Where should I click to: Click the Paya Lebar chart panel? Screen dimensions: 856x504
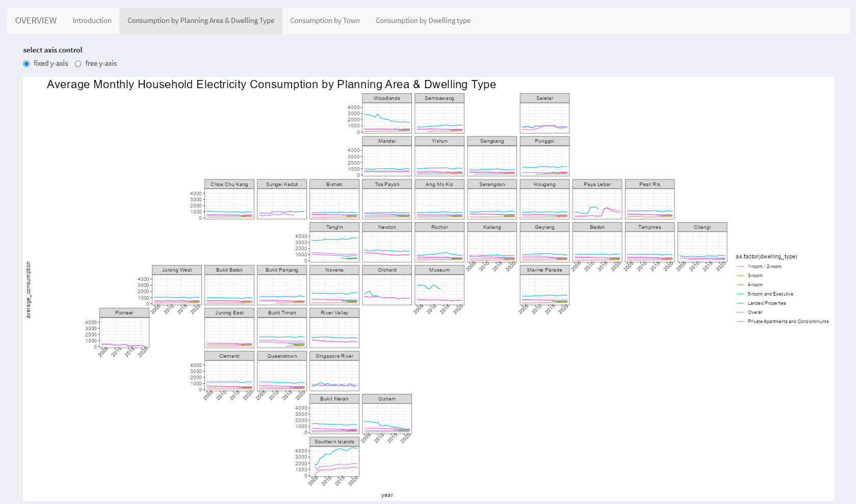pos(597,204)
